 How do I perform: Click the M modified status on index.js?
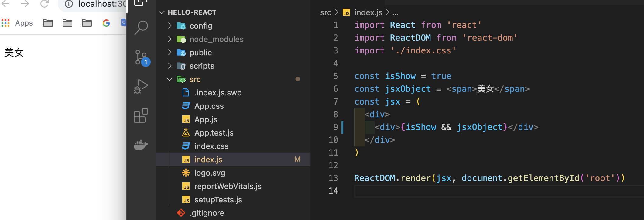(297, 160)
